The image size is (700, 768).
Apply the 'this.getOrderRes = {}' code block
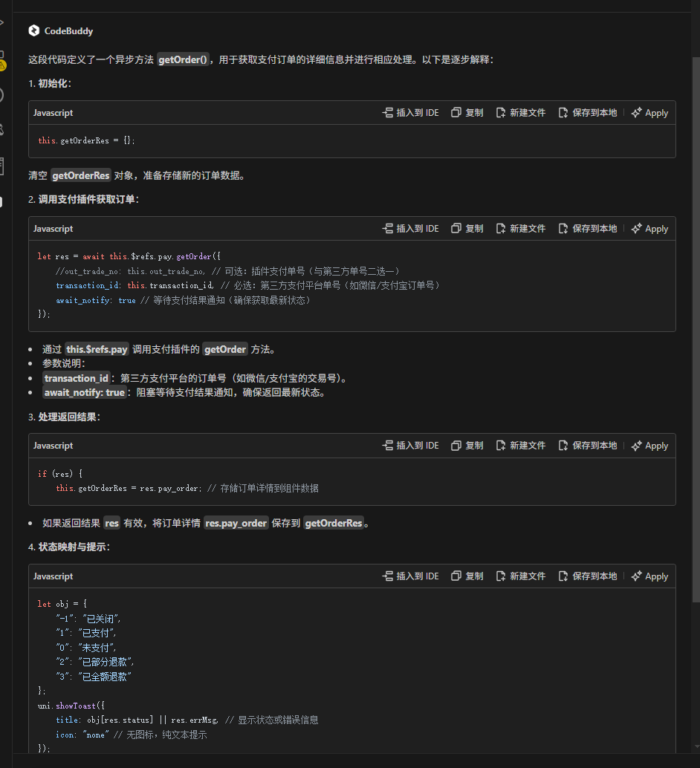[x=649, y=113]
